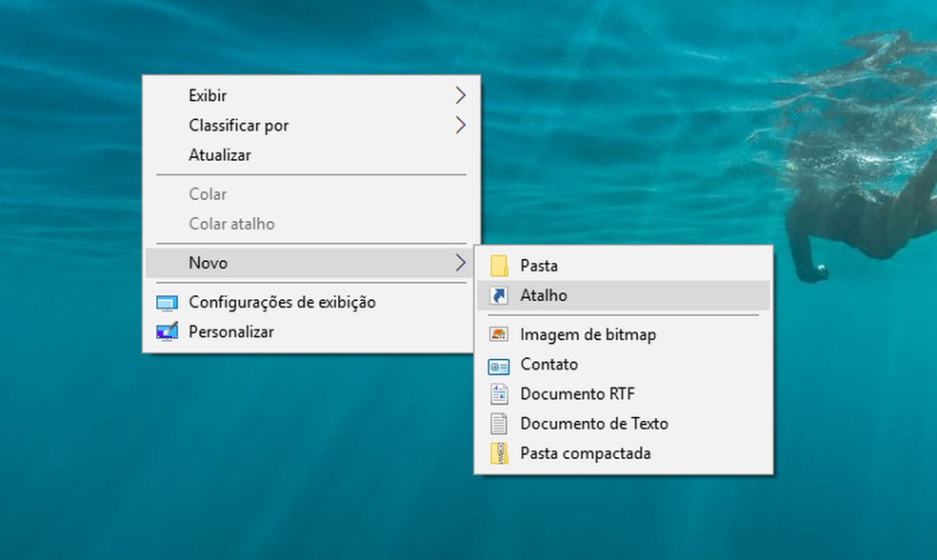Click the Pasta compactada zipped folder icon
Viewport: 937px width, 560px height.
(x=499, y=453)
